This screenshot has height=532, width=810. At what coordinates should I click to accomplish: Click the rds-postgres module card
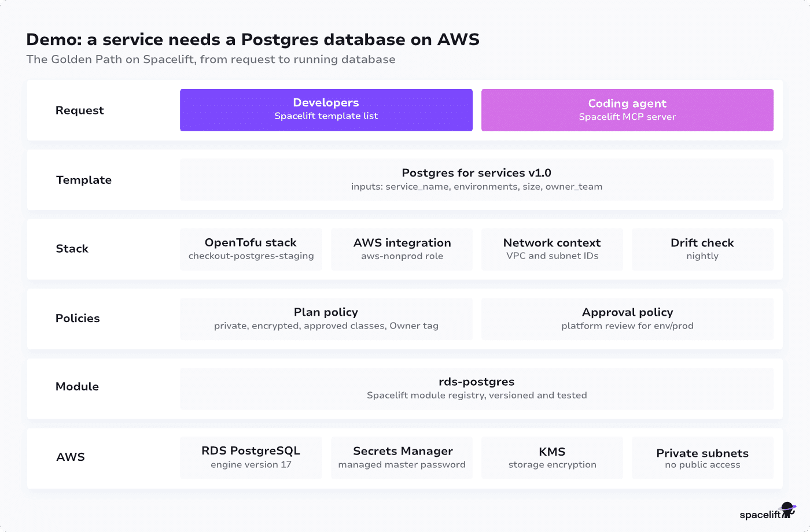point(477,389)
